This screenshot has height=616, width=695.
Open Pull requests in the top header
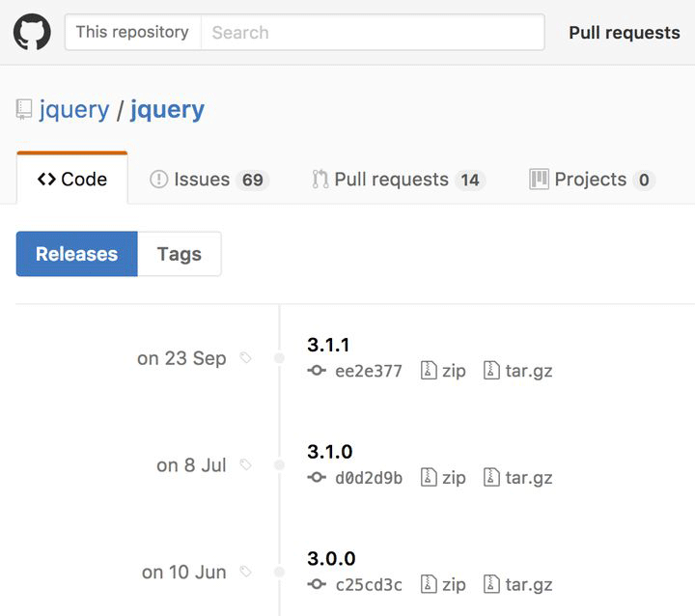tap(625, 33)
